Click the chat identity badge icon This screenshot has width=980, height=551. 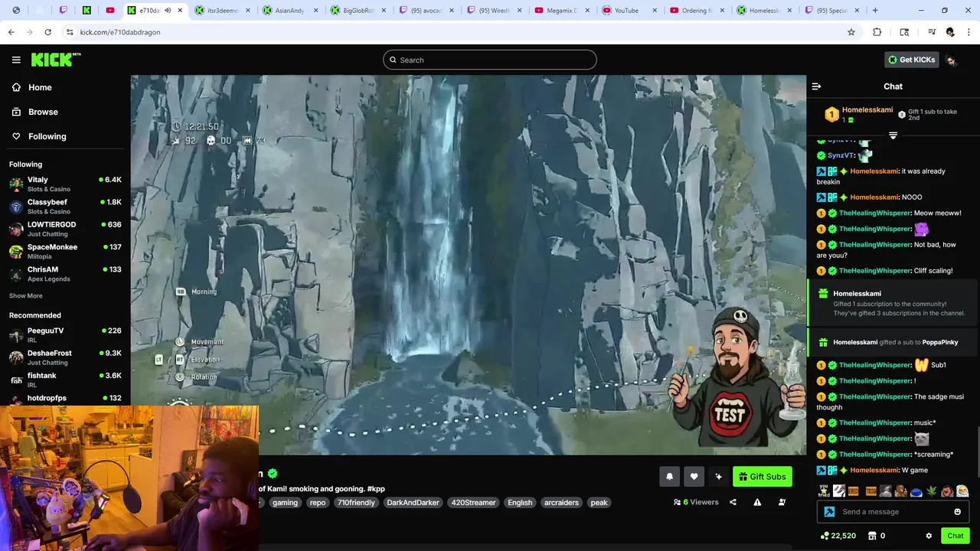[x=829, y=512]
